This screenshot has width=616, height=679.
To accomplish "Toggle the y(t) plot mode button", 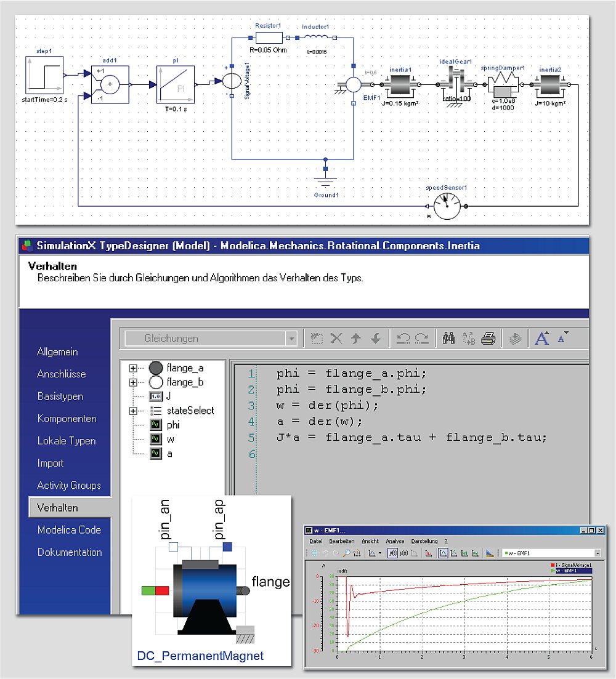I will click(x=394, y=553).
